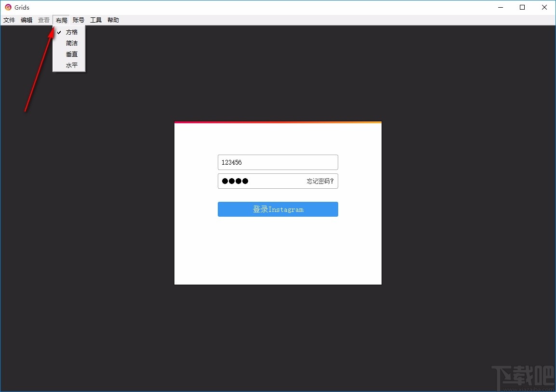Open the 帮助 menu

(x=113, y=20)
